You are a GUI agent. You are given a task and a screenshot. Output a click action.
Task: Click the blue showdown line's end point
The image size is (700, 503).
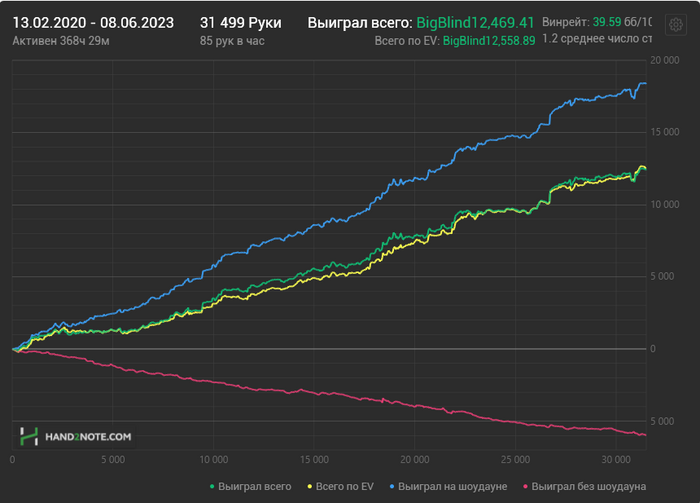click(645, 83)
